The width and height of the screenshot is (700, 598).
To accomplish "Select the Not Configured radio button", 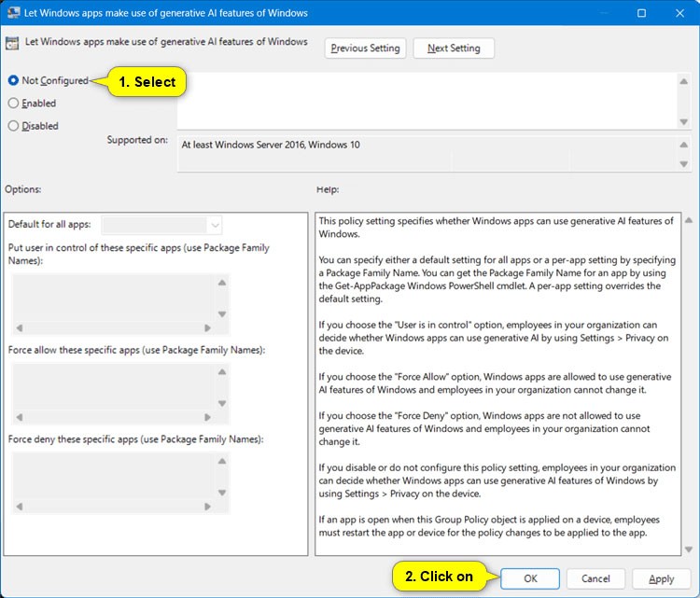I will coord(14,81).
